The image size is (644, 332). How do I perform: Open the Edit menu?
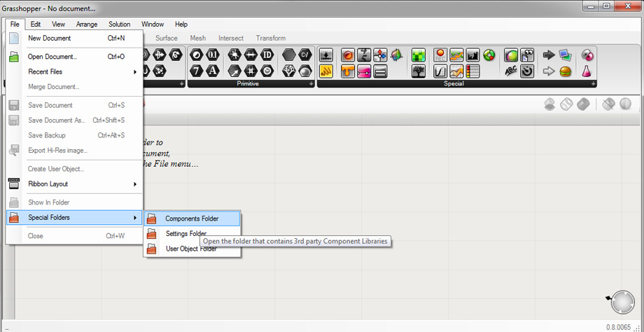35,25
